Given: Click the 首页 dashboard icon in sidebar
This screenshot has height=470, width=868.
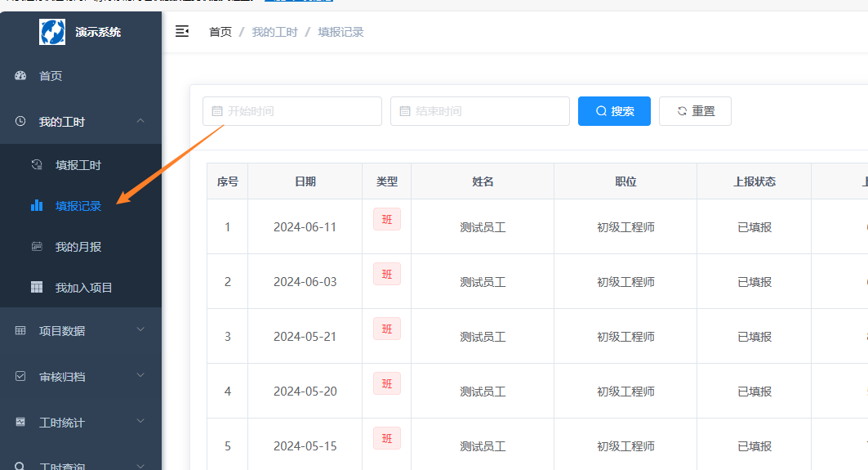Looking at the screenshot, I should (20, 75).
